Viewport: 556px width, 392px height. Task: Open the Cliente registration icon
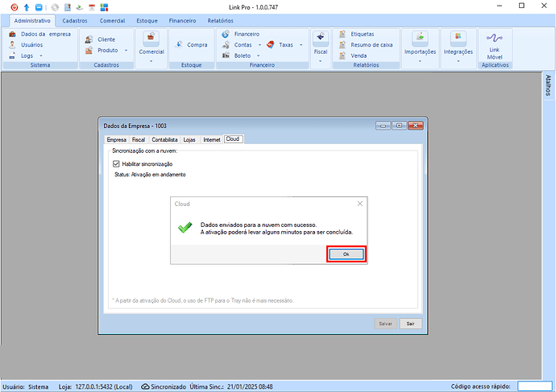pos(106,39)
